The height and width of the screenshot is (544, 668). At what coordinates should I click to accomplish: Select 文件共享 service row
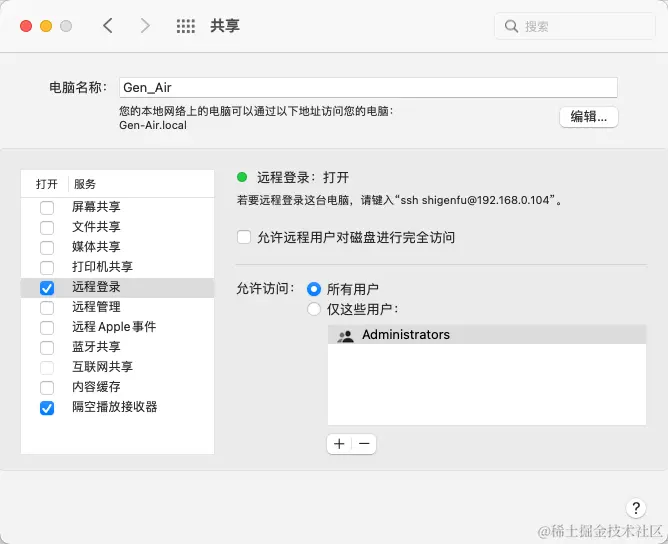[118, 227]
